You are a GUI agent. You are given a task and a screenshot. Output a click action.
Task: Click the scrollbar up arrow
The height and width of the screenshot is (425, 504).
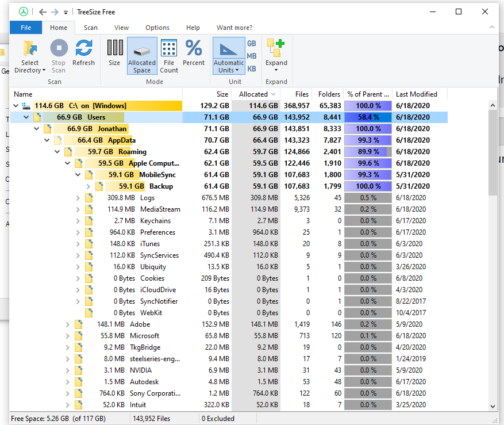(x=493, y=105)
